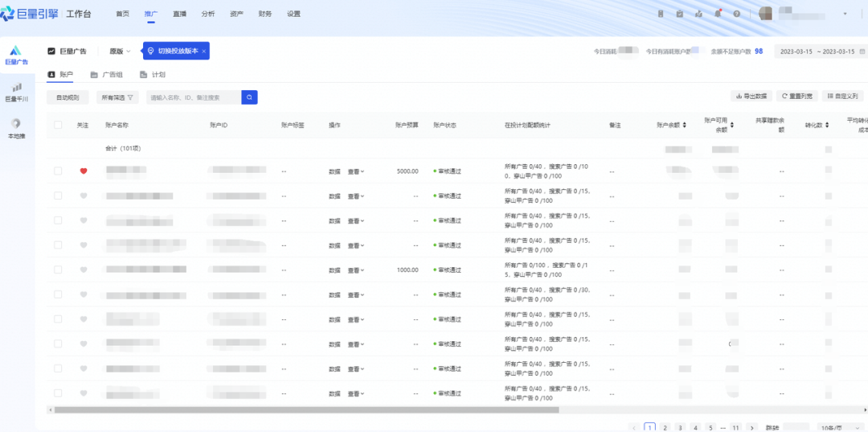
Task: Select 巨量广告 in the left sidebar
Action: tap(17, 56)
